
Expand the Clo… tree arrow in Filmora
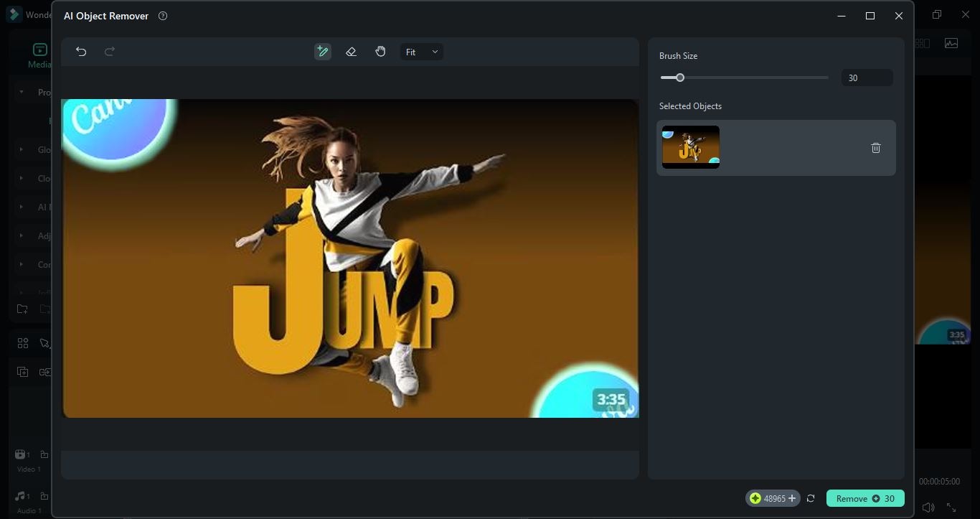tap(22, 179)
